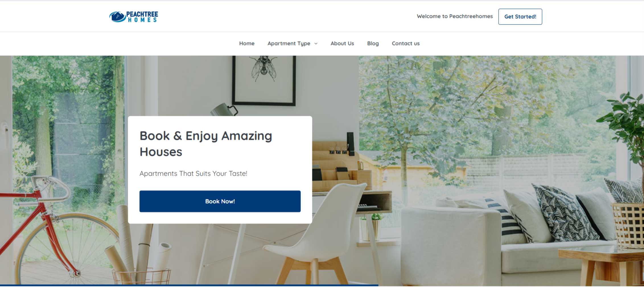
Task: Open the Apartment Type menu
Action: pyautogui.click(x=289, y=44)
